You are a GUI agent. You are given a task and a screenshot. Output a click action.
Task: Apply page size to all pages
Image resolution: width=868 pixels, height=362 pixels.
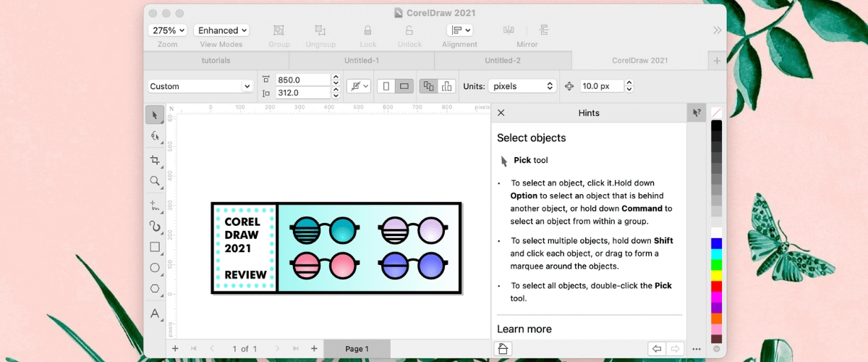point(429,86)
